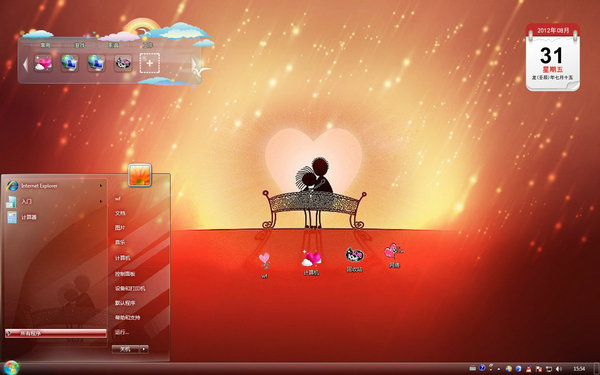Image resolution: width=600 pixels, height=375 pixels.
Task: Open the 网络 network desktop icon
Action: pyautogui.click(x=394, y=255)
